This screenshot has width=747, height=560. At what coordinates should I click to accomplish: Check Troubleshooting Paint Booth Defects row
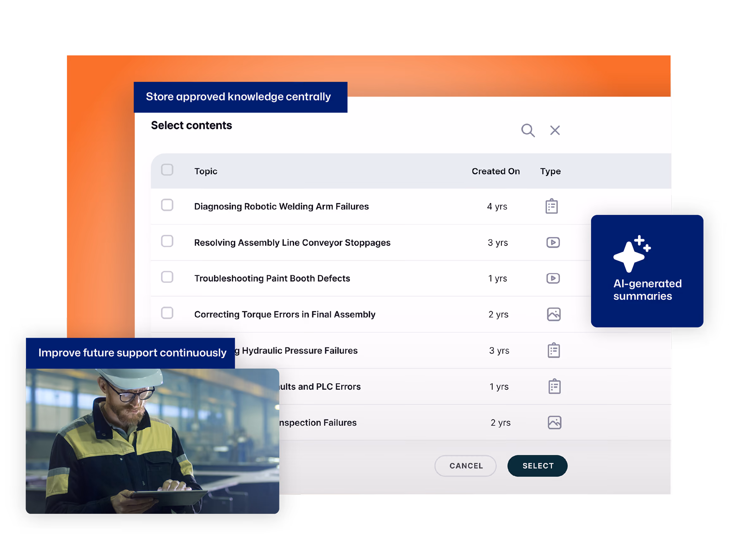tap(167, 277)
